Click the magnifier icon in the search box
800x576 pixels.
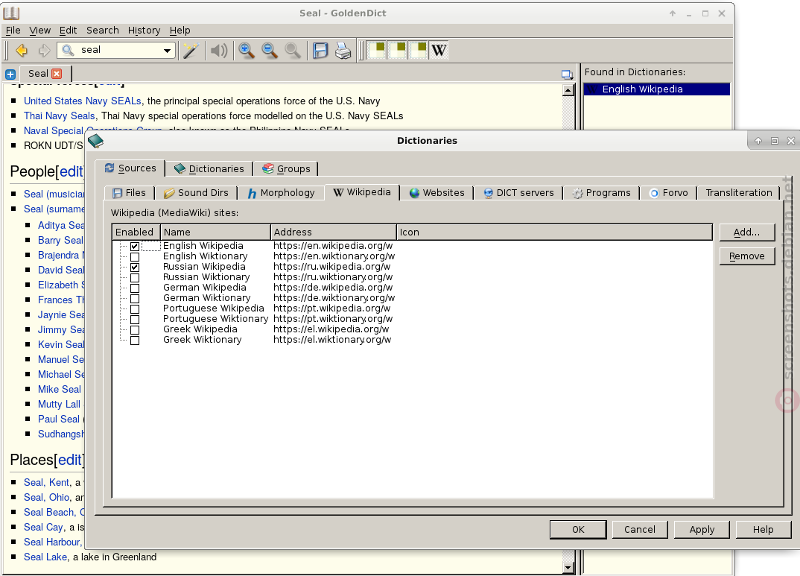tap(68, 50)
